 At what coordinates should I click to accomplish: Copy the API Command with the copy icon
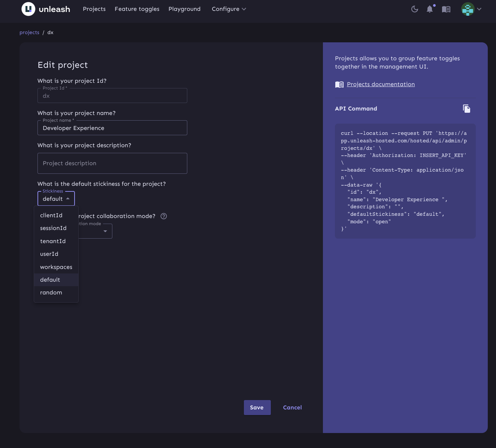(467, 108)
